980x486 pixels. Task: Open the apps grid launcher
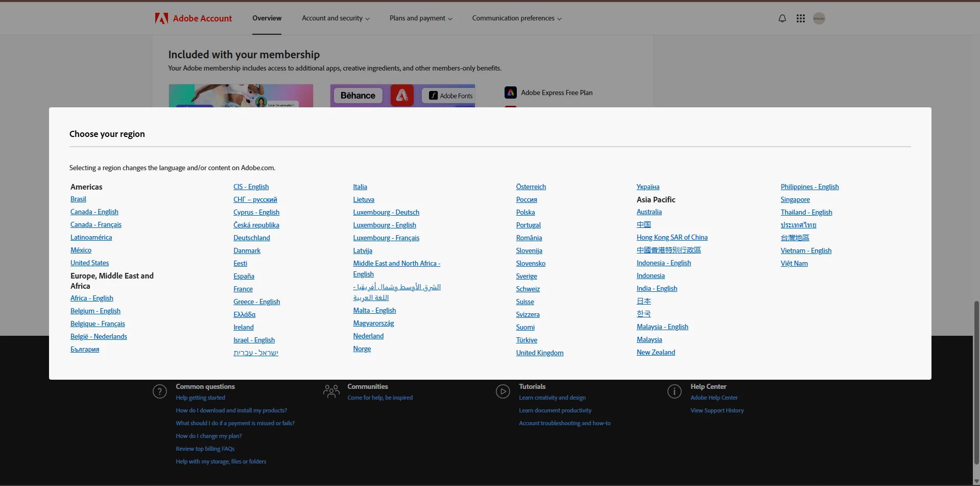pos(800,18)
